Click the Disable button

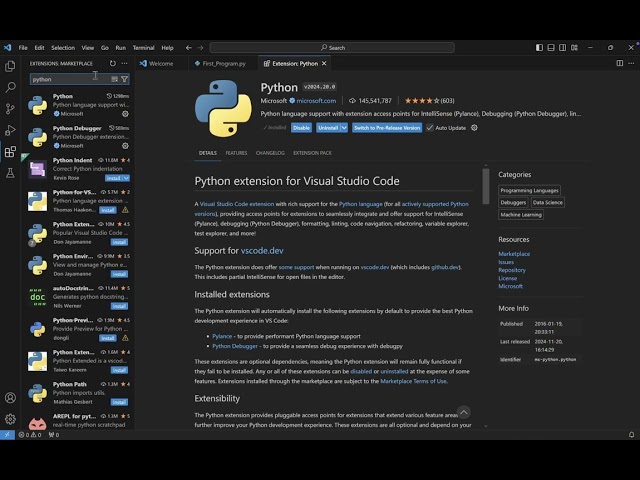point(301,128)
